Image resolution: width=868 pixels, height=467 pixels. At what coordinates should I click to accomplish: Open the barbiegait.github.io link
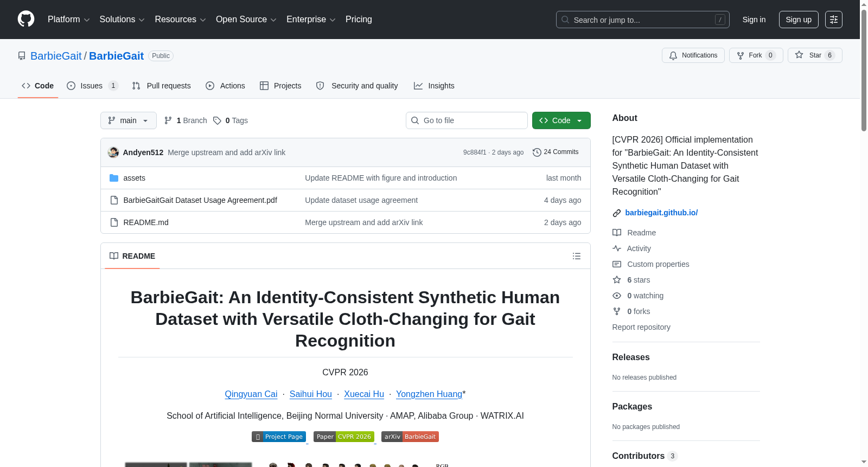pos(661,213)
